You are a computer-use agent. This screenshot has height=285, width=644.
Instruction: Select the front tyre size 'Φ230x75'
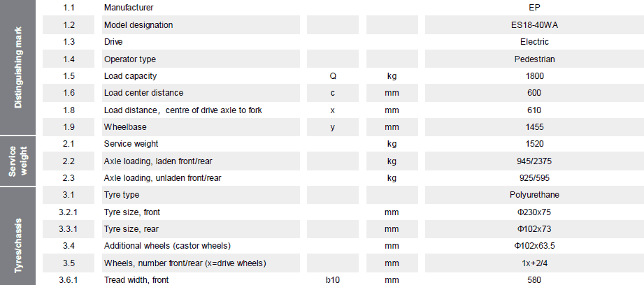click(x=534, y=212)
